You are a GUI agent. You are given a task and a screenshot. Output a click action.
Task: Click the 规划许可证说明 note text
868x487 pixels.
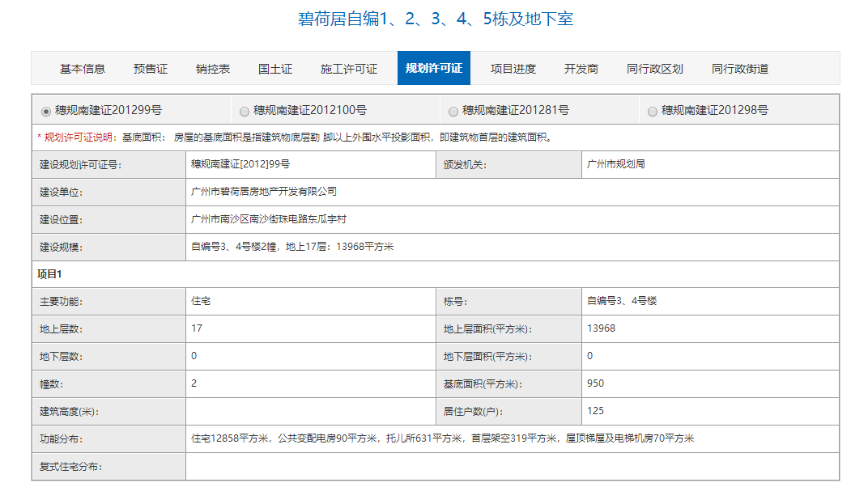pyautogui.click(x=295, y=137)
